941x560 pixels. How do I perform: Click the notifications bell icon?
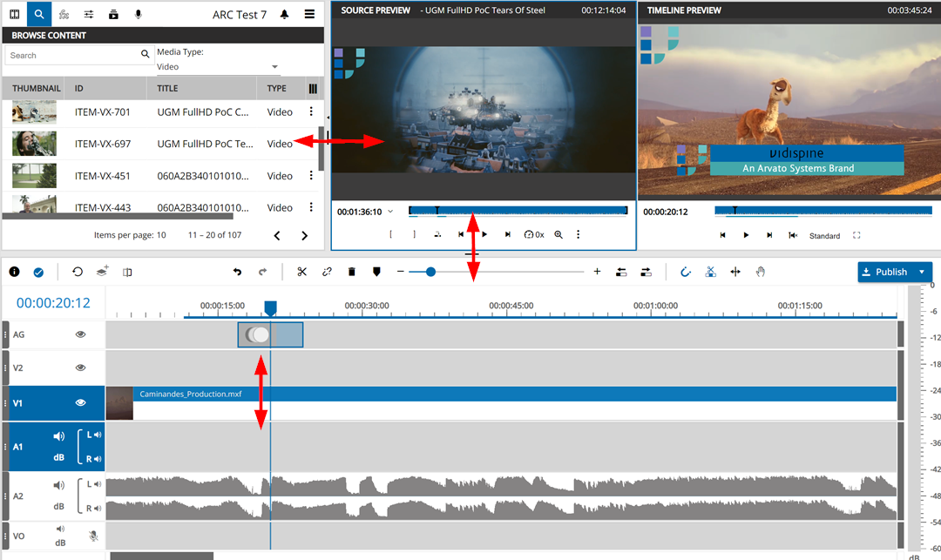(285, 15)
